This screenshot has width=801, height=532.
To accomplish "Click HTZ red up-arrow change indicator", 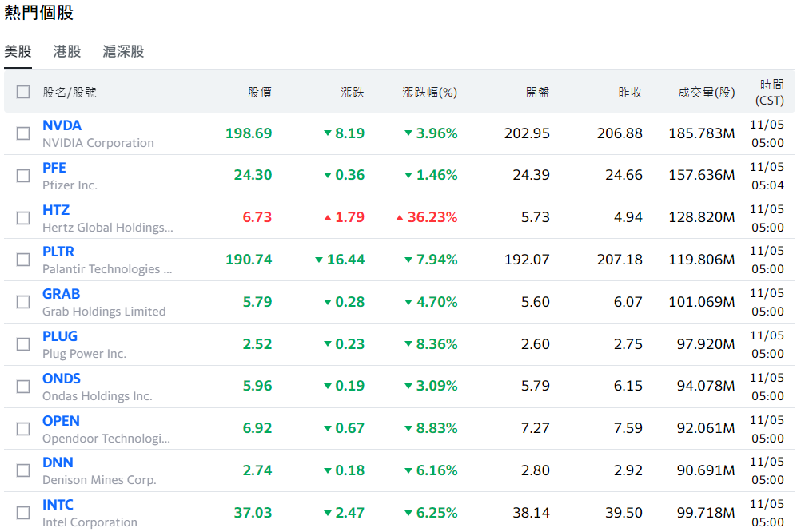I will pyautogui.click(x=327, y=217).
